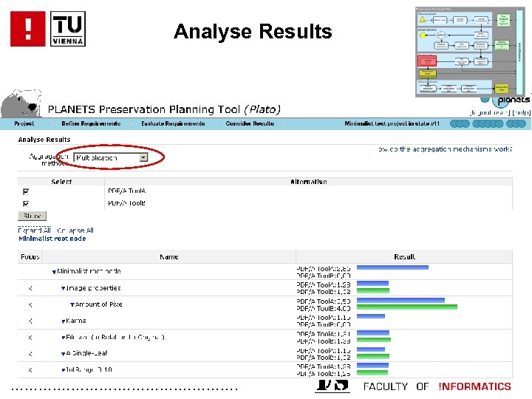Click the ToolA blue bar for root node
The image size is (532, 399).
[392, 267]
